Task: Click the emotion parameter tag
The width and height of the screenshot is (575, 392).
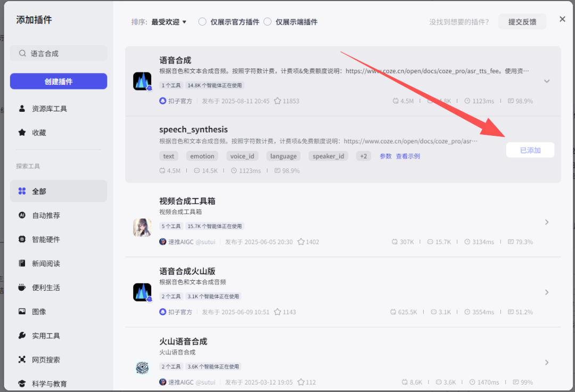Action: [202, 156]
